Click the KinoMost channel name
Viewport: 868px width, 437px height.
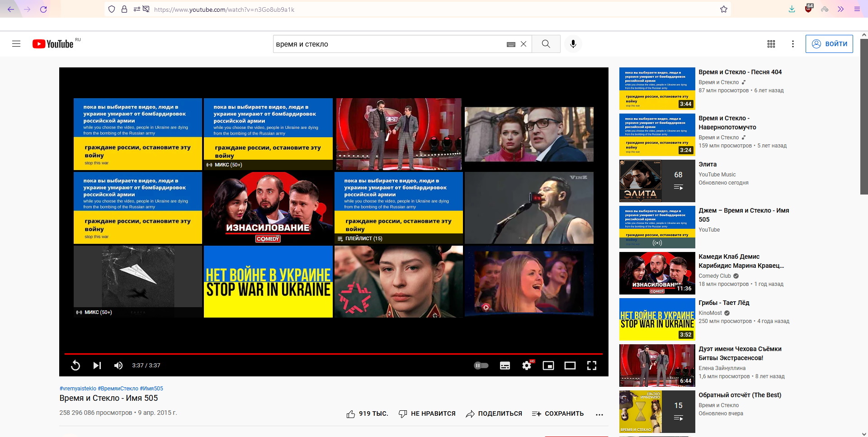pos(710,313)
